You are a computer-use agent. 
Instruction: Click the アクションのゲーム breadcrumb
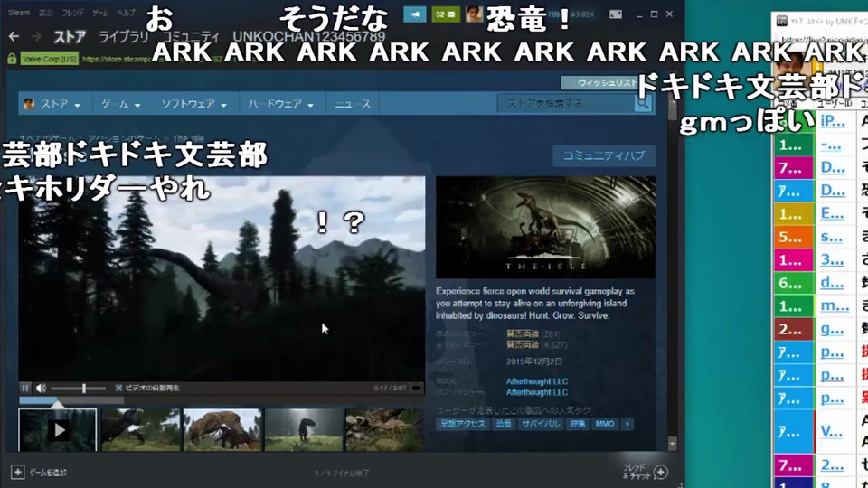pos(123,138)
